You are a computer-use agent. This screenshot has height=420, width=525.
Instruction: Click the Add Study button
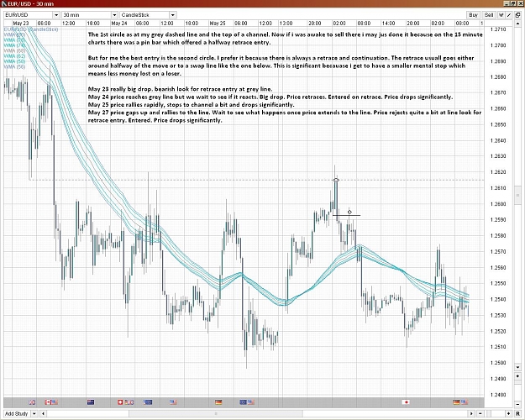(17, 413)
